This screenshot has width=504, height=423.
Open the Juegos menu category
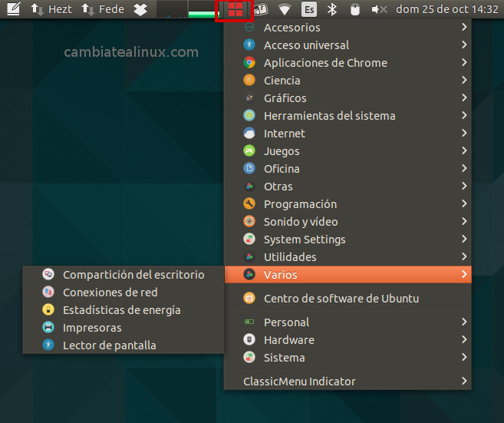(x=348, y=151)
